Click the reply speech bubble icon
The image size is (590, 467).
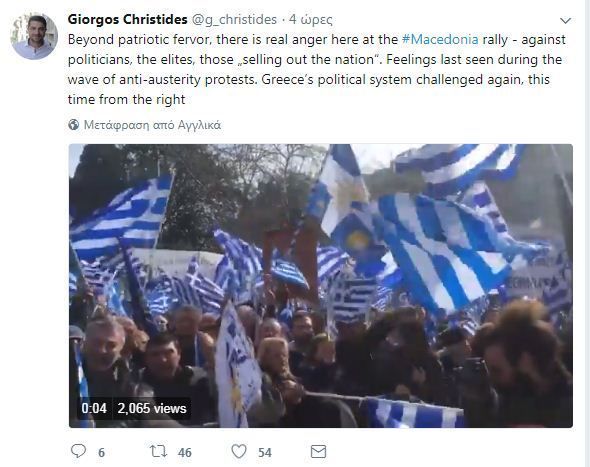(x=78, y=451)
